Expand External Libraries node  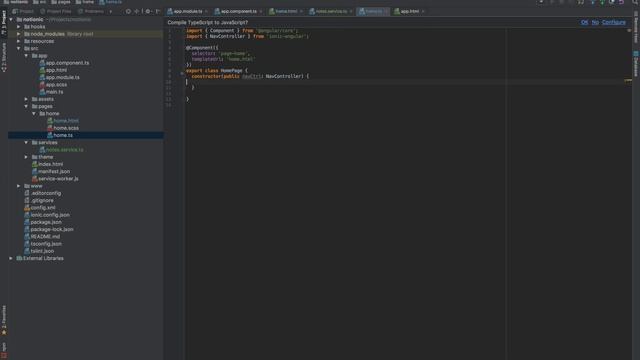[x=11, y=258]
